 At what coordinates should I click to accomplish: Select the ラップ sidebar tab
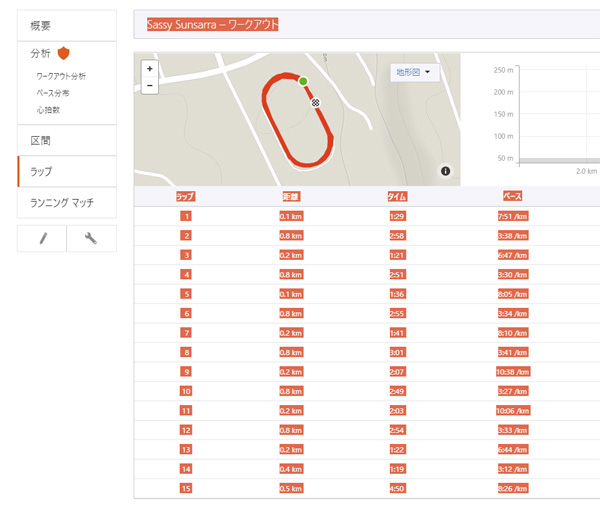(x=66, y=171)
